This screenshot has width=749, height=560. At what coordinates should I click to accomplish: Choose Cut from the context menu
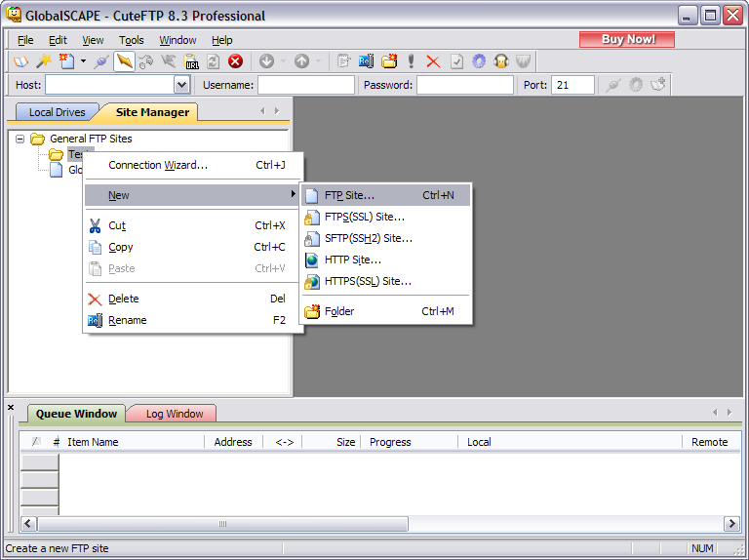tap(193, 225)
